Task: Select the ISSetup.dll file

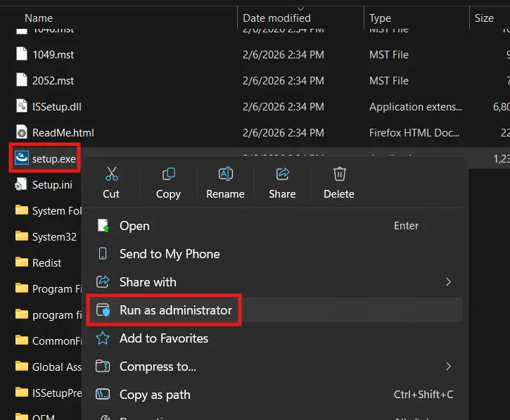Action: (x=57, y=107)
